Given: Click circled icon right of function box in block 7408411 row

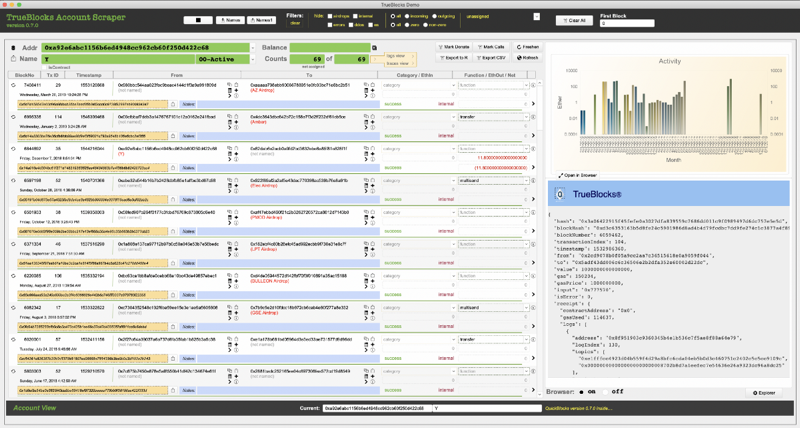Looking at the screenshot, I should click(533, 85).
